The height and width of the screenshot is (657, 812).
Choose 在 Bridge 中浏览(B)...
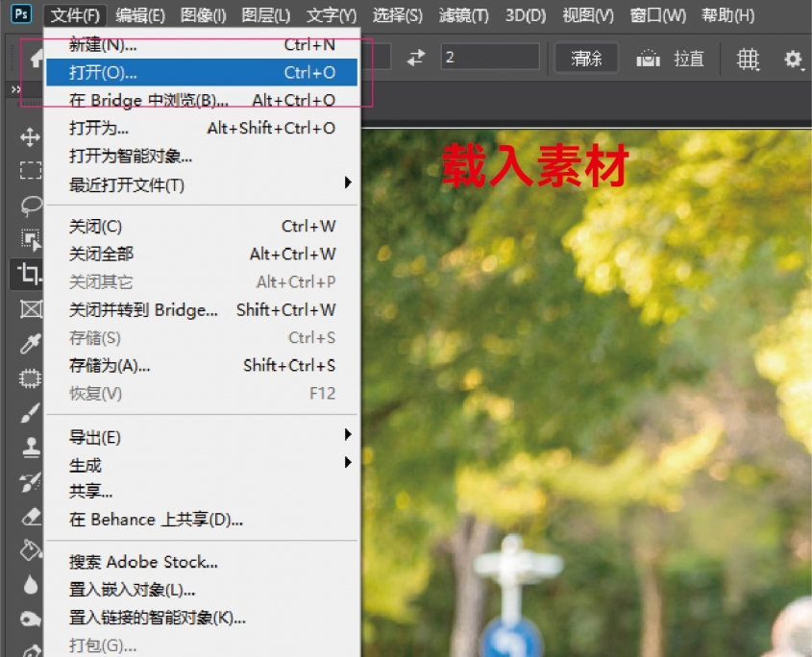click(x=202, y=99)
